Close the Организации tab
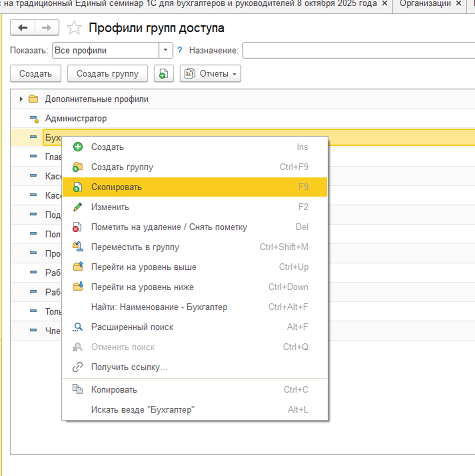 (458, 3)
